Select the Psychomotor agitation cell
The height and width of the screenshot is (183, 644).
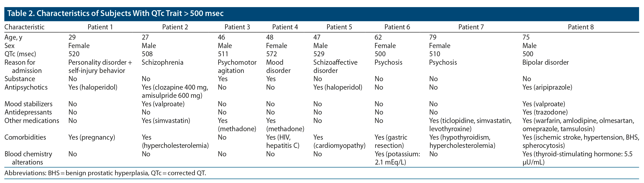(237, 66)
